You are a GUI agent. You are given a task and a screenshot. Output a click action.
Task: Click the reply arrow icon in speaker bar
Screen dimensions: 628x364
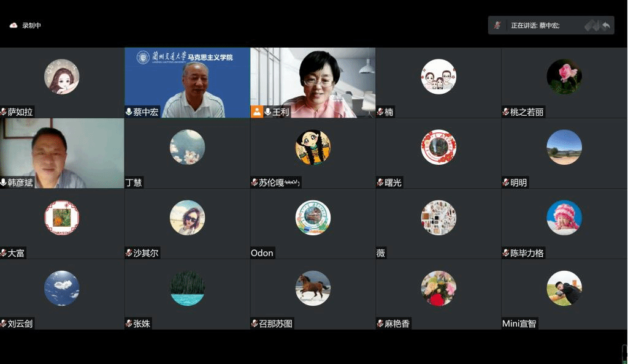[x=606, y=25]
